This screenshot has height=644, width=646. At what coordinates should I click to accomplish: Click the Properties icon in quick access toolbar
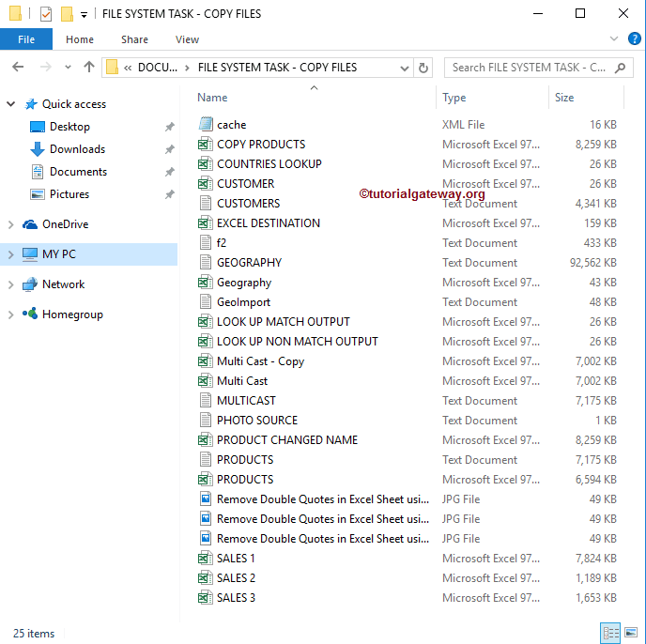pyautogui.click(x=46, y=14)
